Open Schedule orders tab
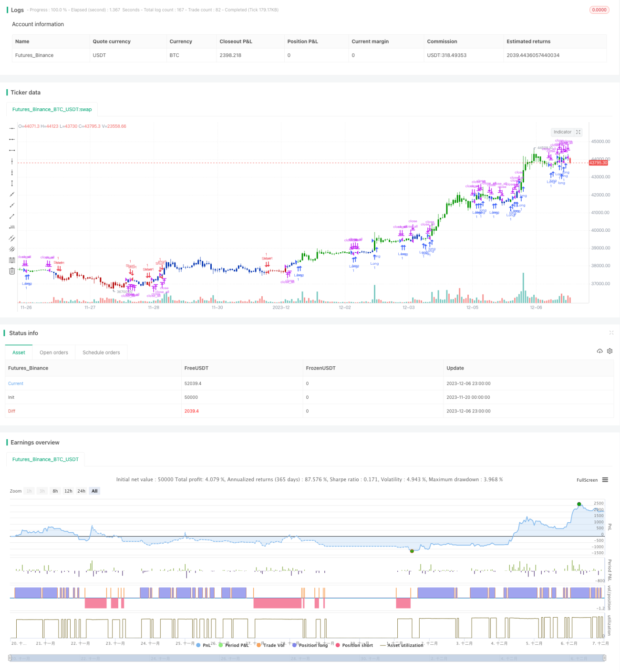The height and width of the screenshot is (672, 620). (101, 352)
